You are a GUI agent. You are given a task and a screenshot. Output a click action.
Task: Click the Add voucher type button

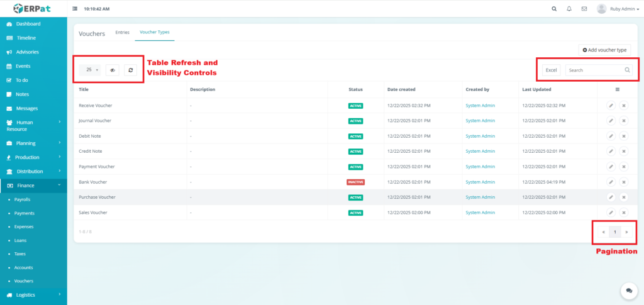[x=604, y=50]
